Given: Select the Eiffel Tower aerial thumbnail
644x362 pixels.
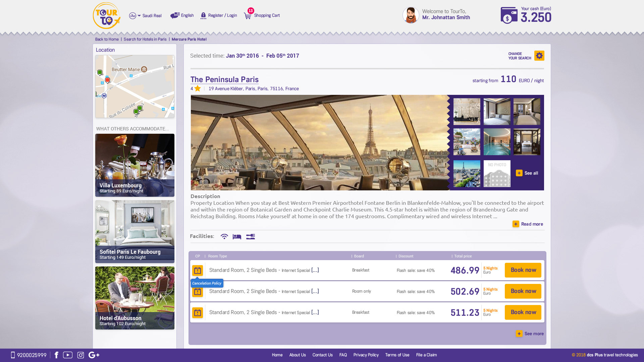Looking at the screenshot, I should [x=467, y=174].
